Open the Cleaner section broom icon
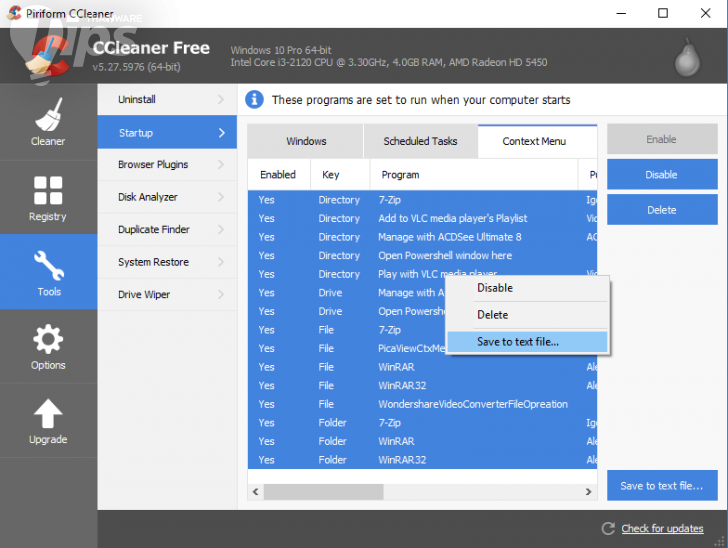728x548 pixels. [48, 115]
